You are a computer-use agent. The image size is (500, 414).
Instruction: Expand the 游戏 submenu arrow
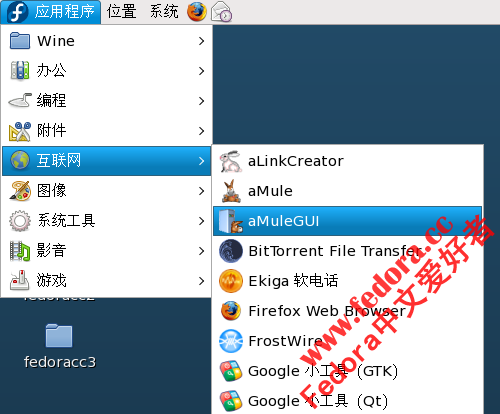[201, 281]
